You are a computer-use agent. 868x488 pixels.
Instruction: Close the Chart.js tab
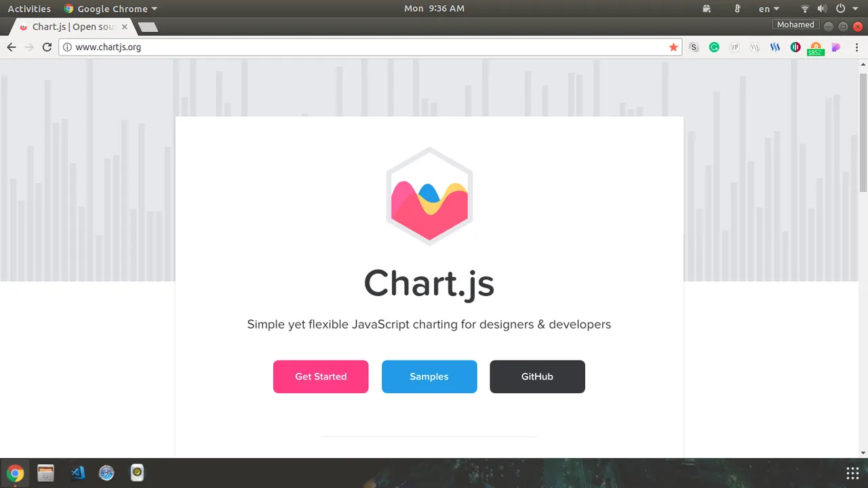click(124, 27)
